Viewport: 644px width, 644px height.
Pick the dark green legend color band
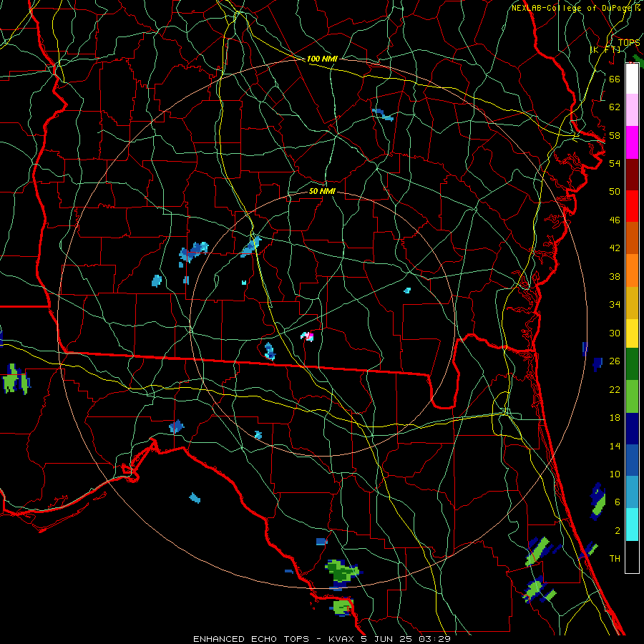point(632,364)
